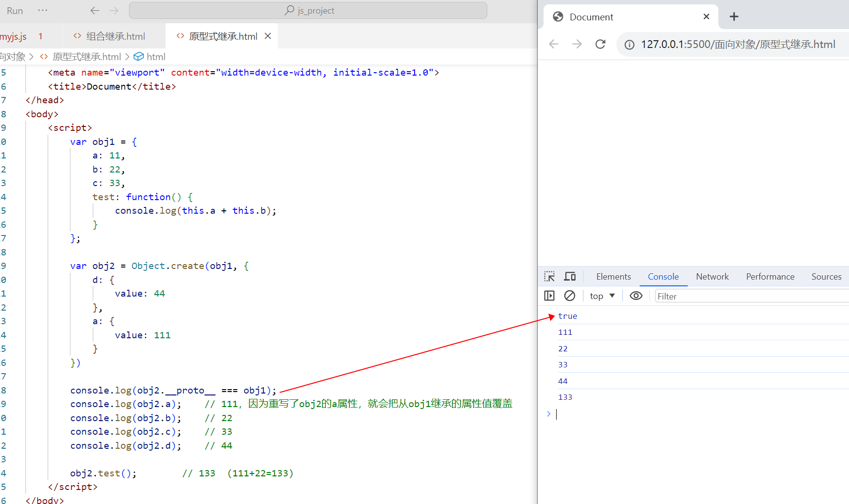Click the browser back button
The width and height of the screenshot is (849, 504).
(x=554, y=44)
